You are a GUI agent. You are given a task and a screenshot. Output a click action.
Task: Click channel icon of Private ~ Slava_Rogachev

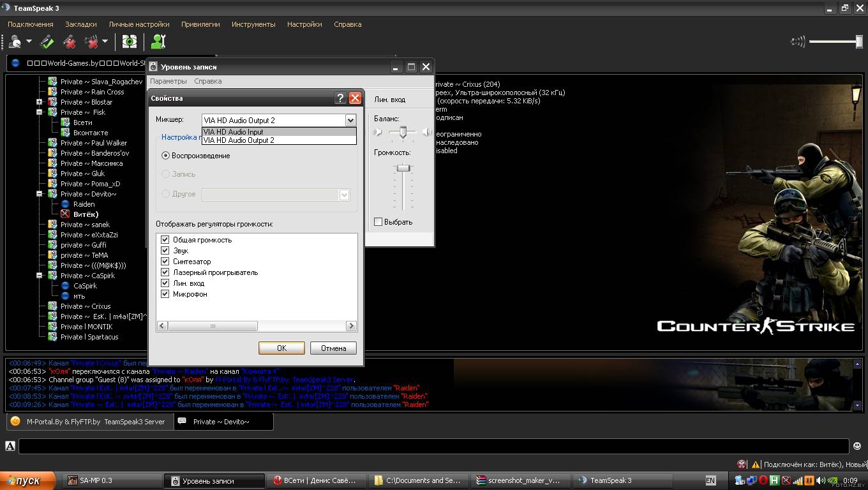53,82
